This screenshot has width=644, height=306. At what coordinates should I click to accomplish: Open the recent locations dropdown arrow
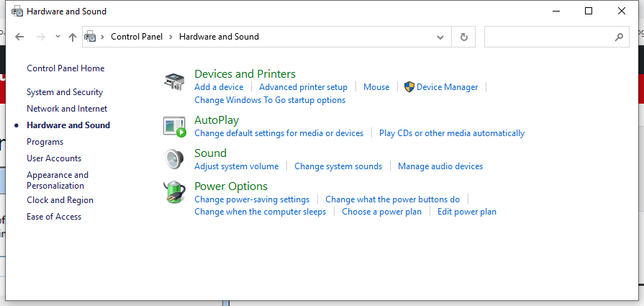click(58, 37)
